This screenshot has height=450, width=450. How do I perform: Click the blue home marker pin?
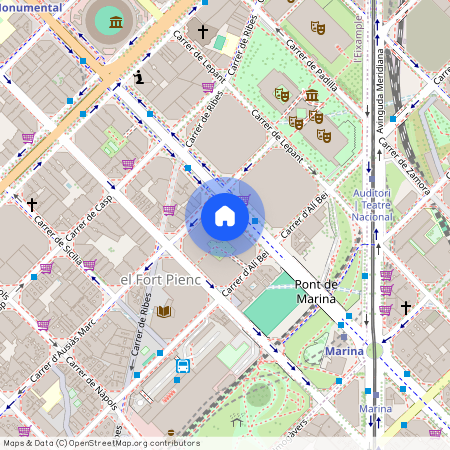click(x=225, y=217)
